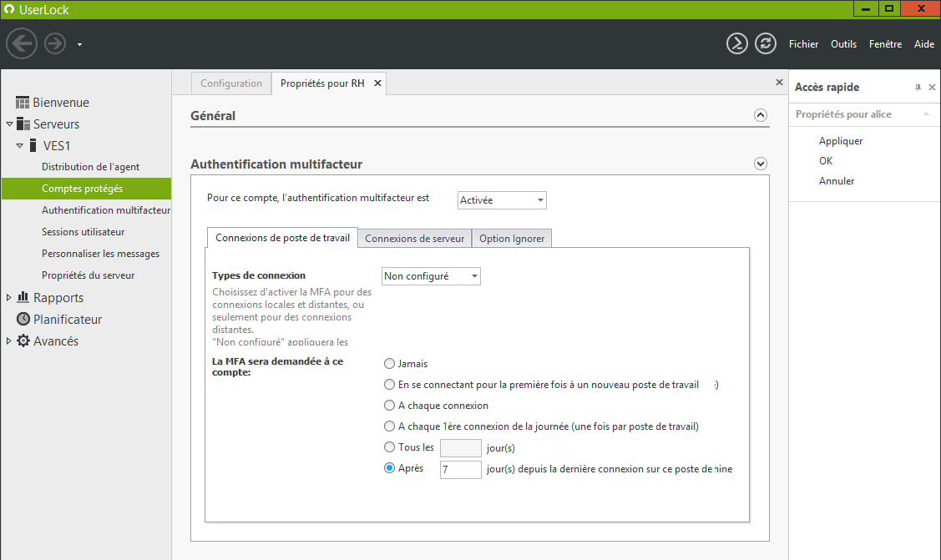Click OK in Accès rapide
This screenshot has width=941, height=560.
(826, 161)
